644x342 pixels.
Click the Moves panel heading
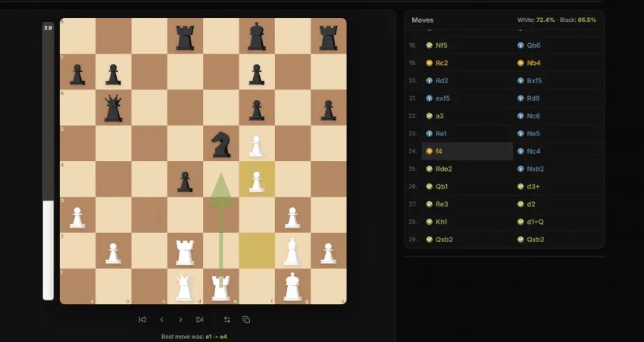click(x=423, y=20)
